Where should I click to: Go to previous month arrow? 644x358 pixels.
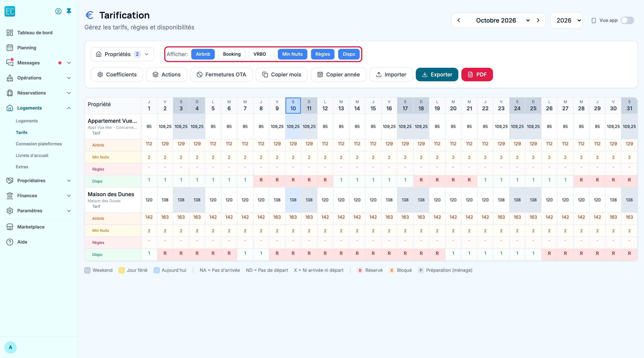459,21
